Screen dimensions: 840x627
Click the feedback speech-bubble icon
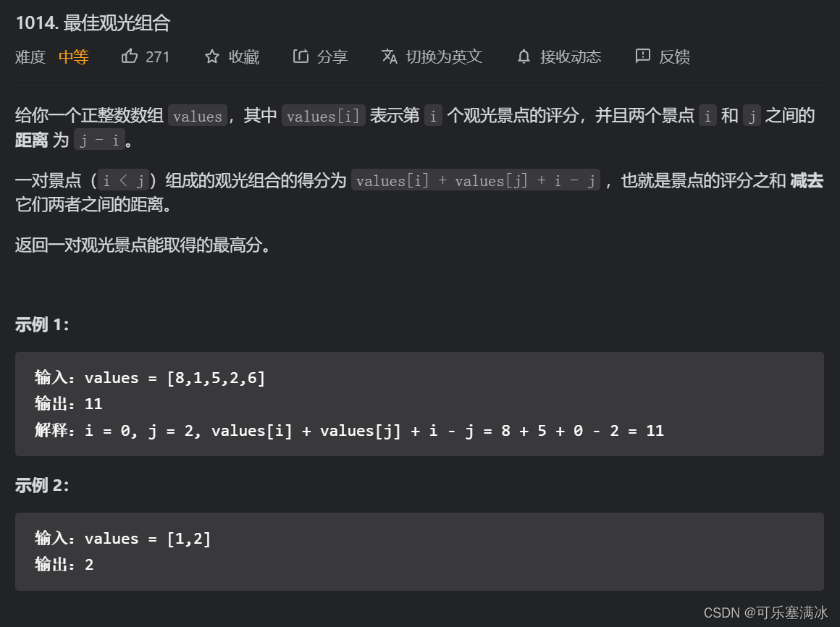(642, 56)
